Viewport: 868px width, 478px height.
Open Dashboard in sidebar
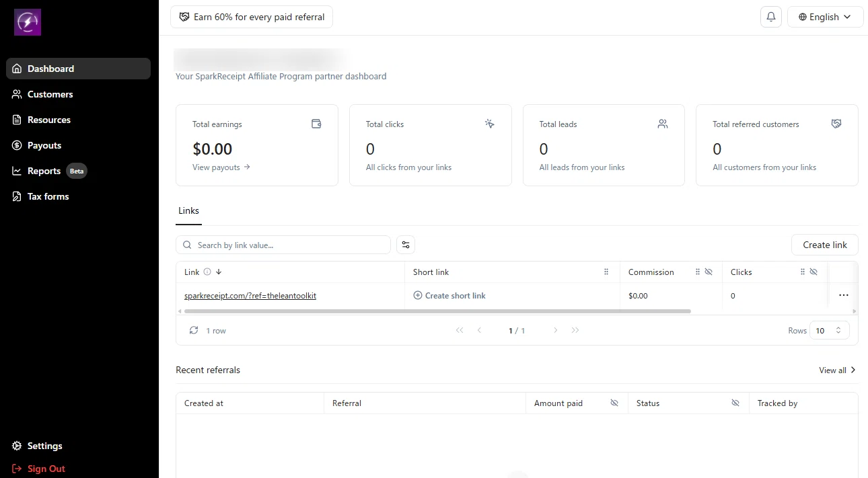tap(79, 69)
